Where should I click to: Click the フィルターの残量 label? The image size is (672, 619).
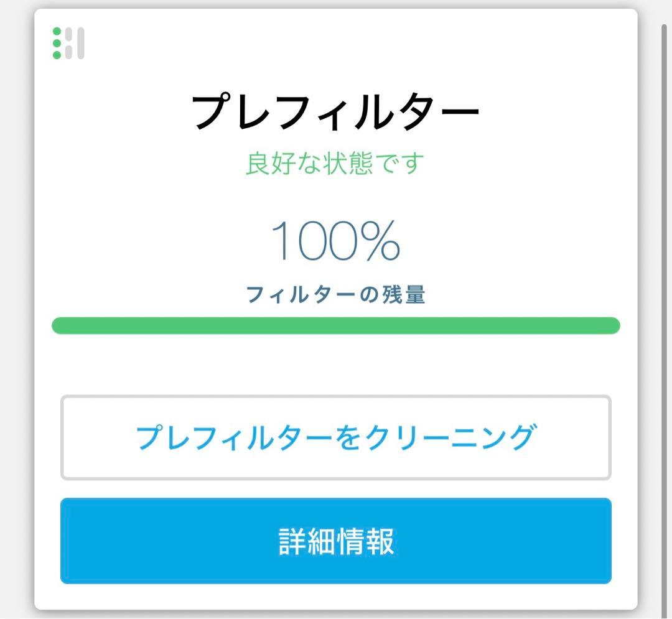[x=336, y=296]
